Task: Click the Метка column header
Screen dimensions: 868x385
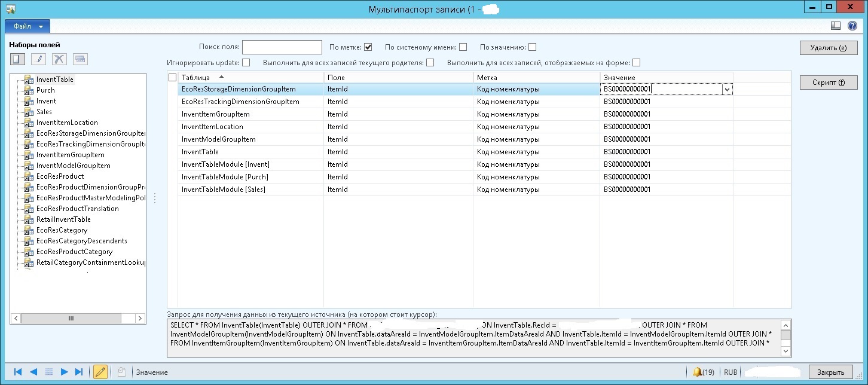Action: (537, 78)
